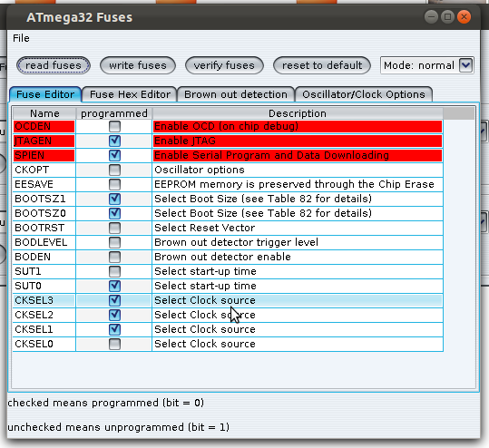Check the CKOPT fuse checkbox
489x448 pixels.
114,170
